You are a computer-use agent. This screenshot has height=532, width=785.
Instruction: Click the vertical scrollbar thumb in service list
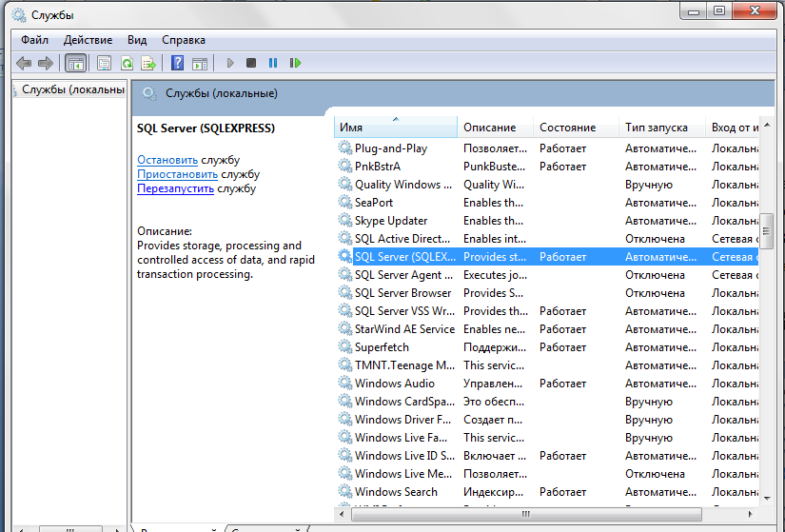click(766, 231)
